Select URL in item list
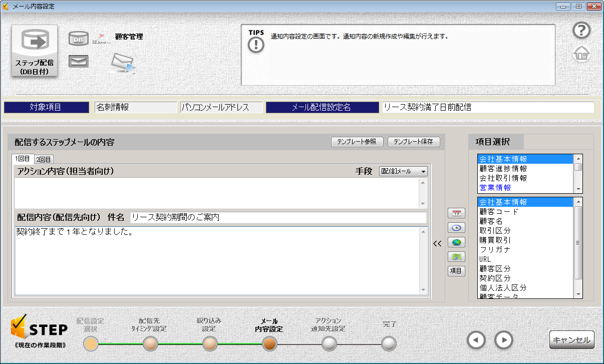 point(525,259)
